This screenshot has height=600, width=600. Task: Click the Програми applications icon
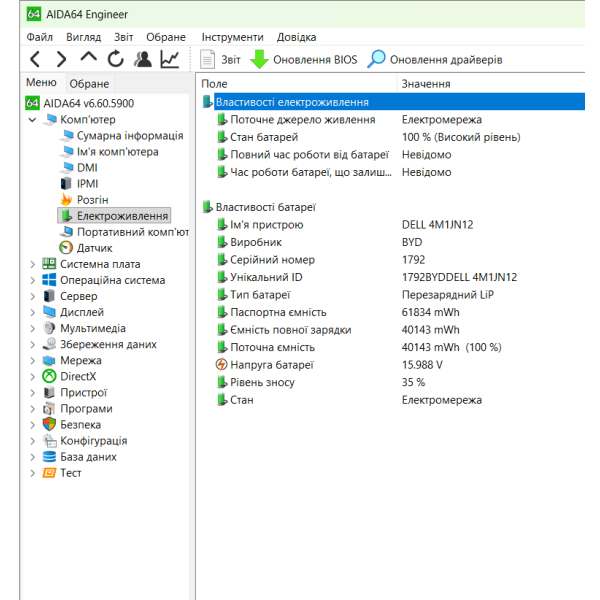(49, 409)
